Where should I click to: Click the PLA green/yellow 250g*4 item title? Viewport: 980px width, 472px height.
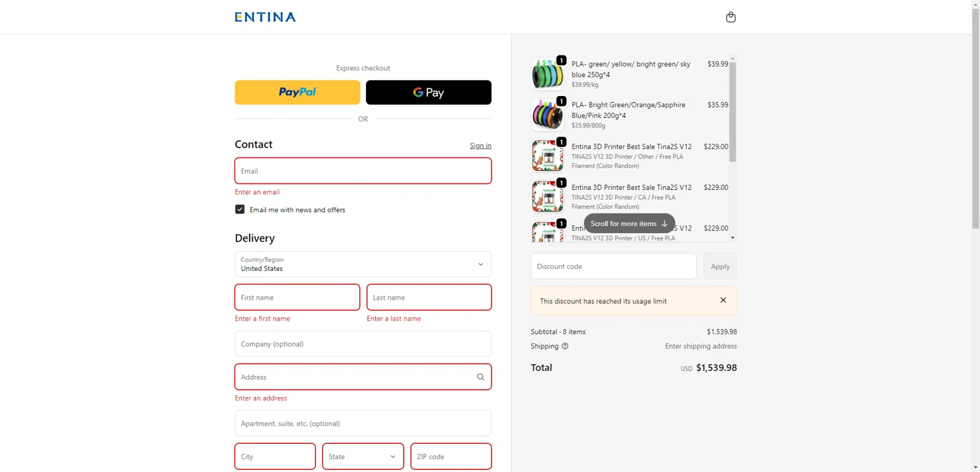[630, 69]
